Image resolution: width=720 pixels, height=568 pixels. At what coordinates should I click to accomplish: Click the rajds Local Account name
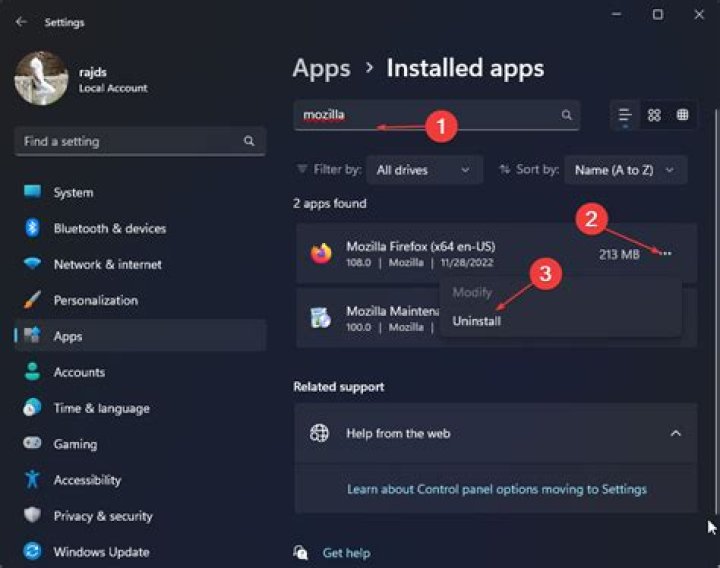point(113,79)
